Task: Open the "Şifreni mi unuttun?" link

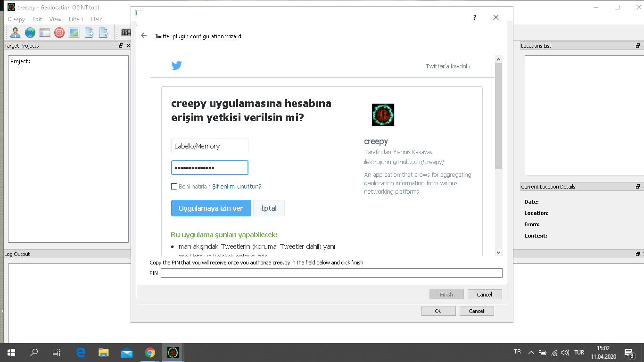Action: click(237, 187)
